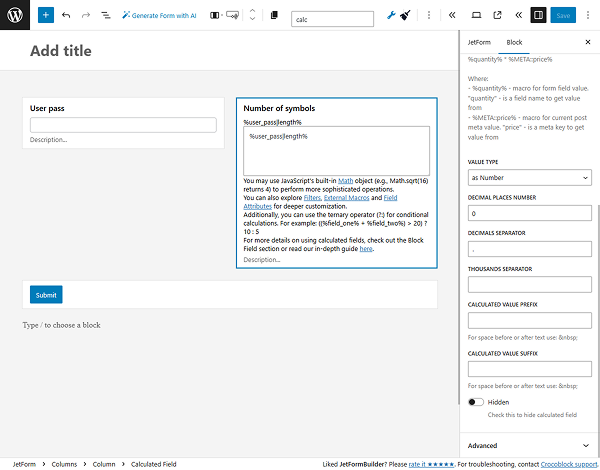Open the document overview list
This screenshot has width=600, height=470.
[106, 16]
